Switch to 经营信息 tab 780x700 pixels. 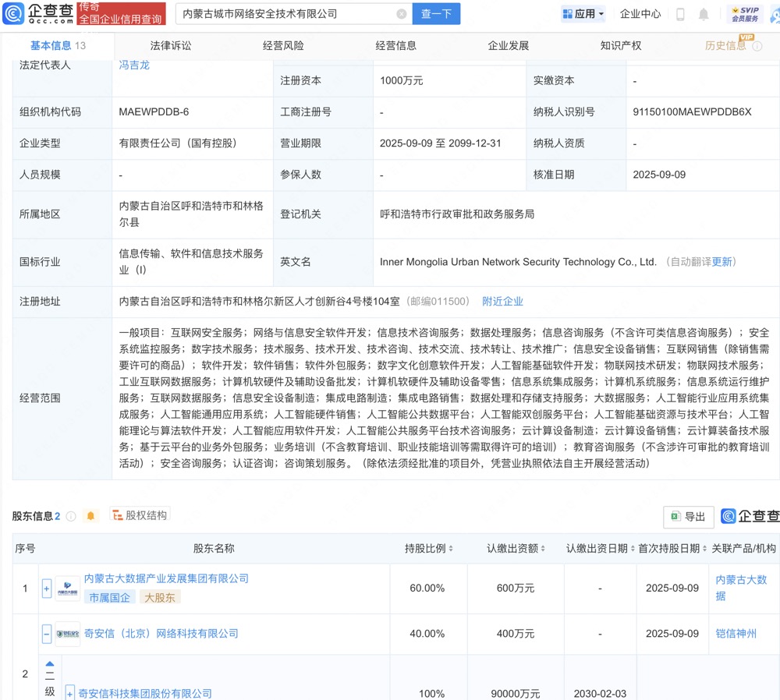coord(395,46)
